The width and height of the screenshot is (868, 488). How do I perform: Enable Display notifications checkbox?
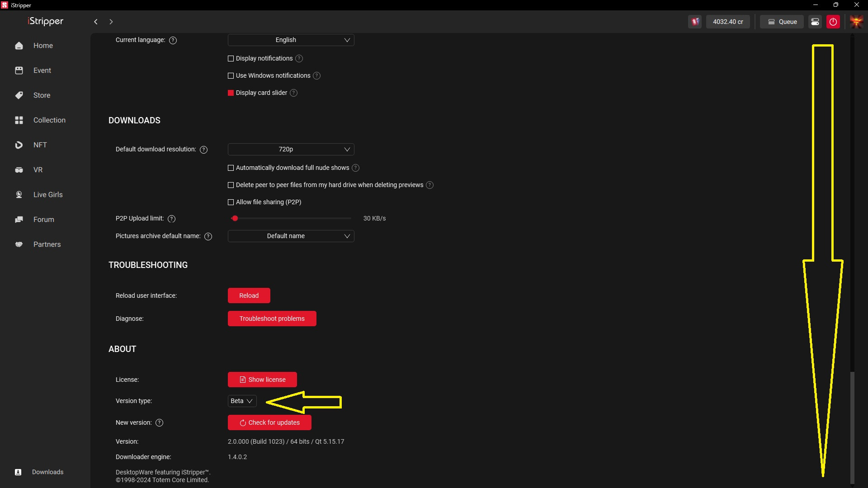(231, 59)
